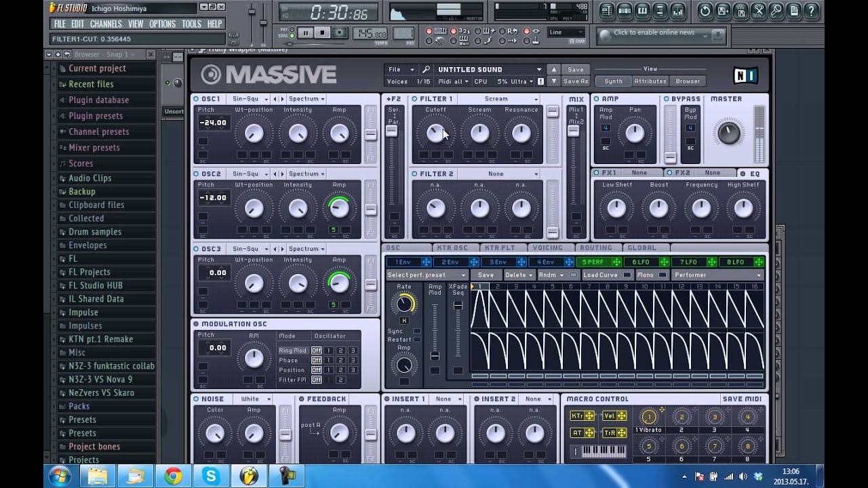
Task: Switch to the ROUTING tab in Massive
Action: [596, 248]
